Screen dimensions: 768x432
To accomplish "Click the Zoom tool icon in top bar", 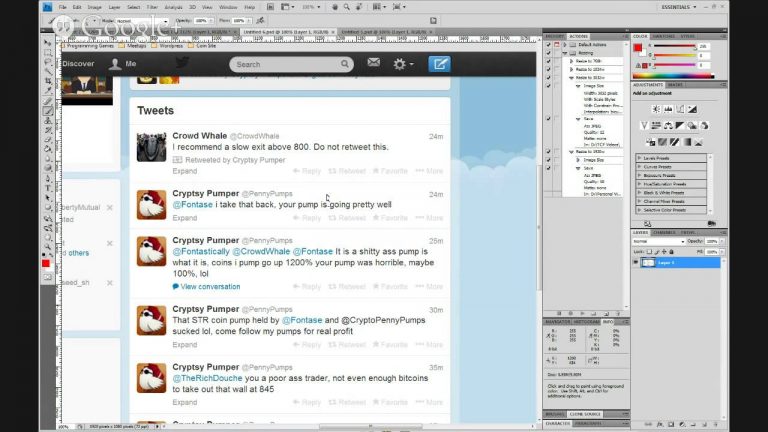I will [x=347, y=7].
